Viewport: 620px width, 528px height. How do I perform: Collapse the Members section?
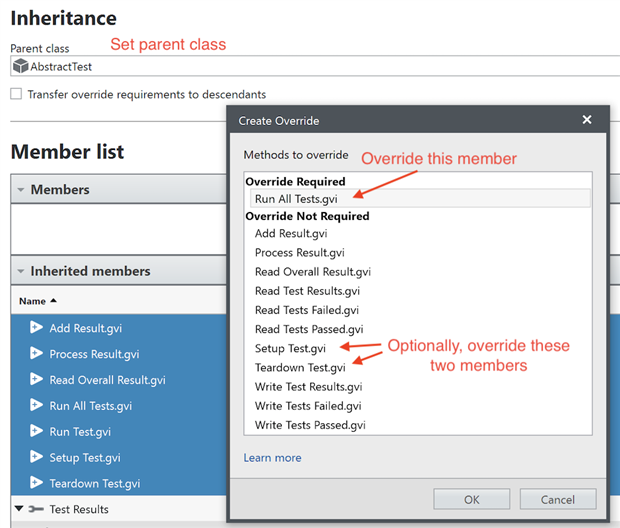(20, 190)
